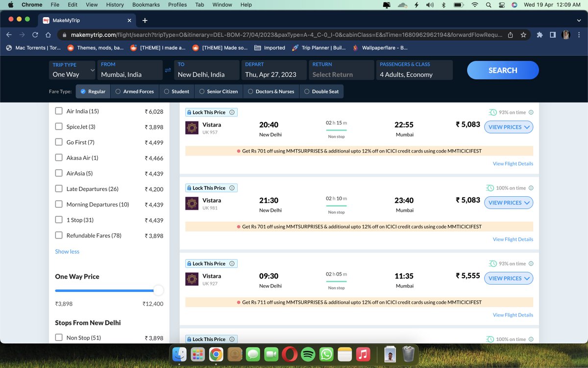Click the swap origin and destination arrows icon
The image size is (588, 368).
coord(168,70)
